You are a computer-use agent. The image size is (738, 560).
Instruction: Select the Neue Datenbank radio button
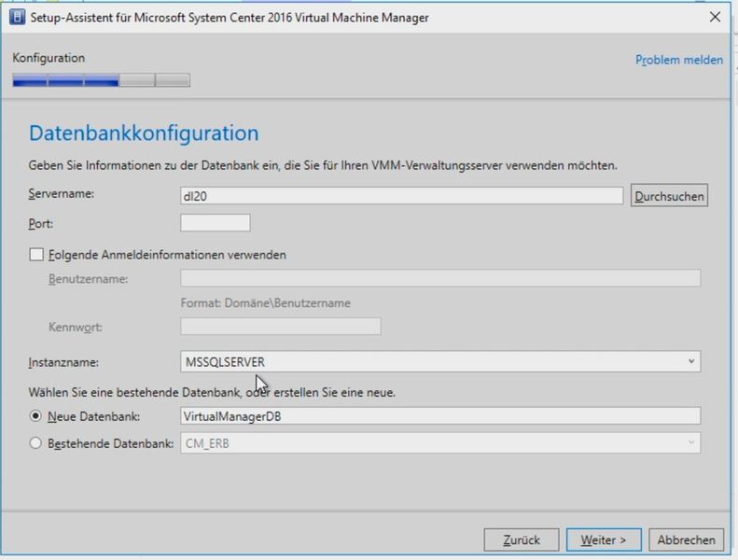pyautogui.click(x=35, y=416)
